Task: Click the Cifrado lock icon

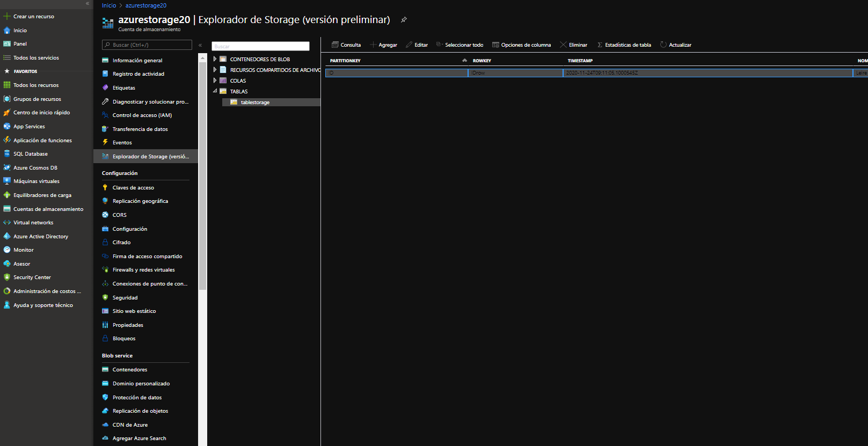Action: point(105,243)
